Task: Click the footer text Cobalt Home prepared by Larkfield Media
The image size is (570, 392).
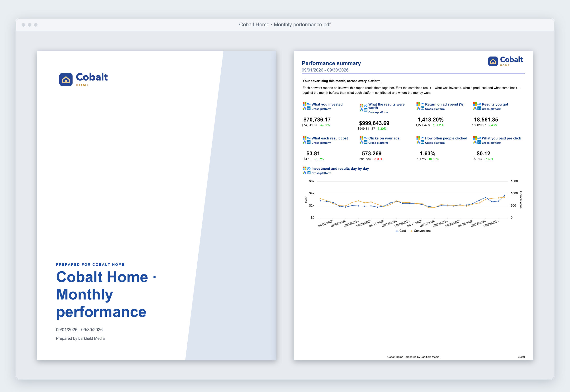Action: pyautogui.click(x=413, y=357)
